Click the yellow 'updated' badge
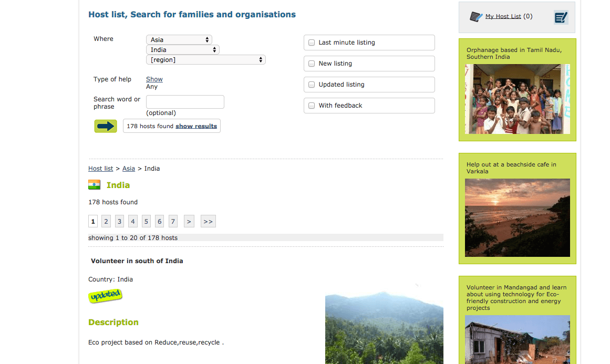610x364 pixels. pyautogui.click(x=105, y=296)
